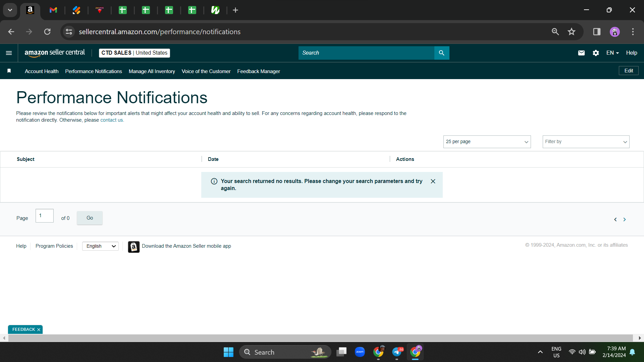Click the browser zoom magnifier icon
The image size is (644, 362).
coord(555,32)
